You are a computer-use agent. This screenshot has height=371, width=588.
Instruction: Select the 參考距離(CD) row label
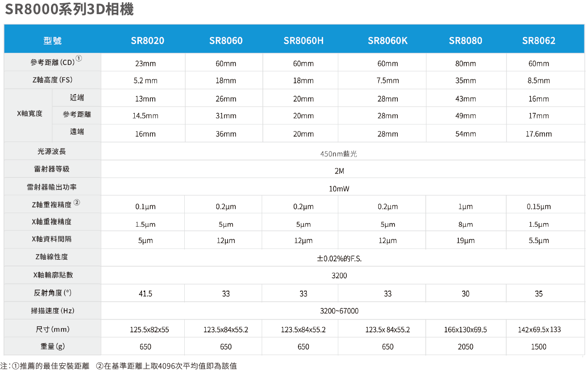53,61
